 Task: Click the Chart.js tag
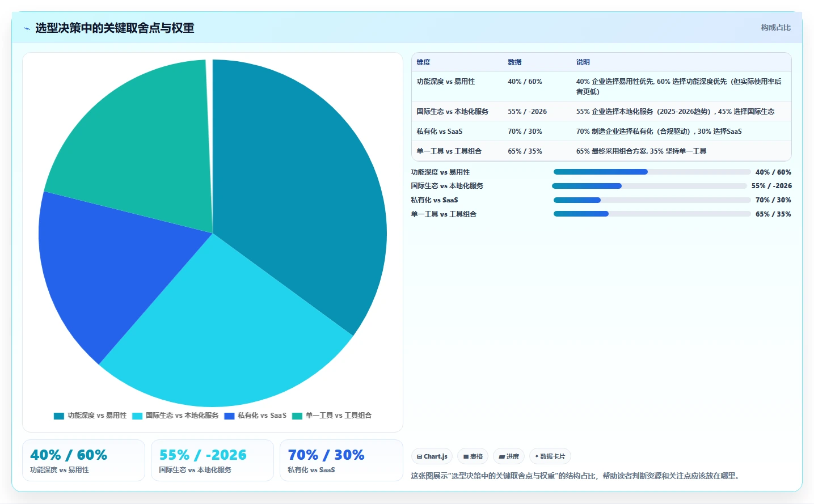coord(432,456)
